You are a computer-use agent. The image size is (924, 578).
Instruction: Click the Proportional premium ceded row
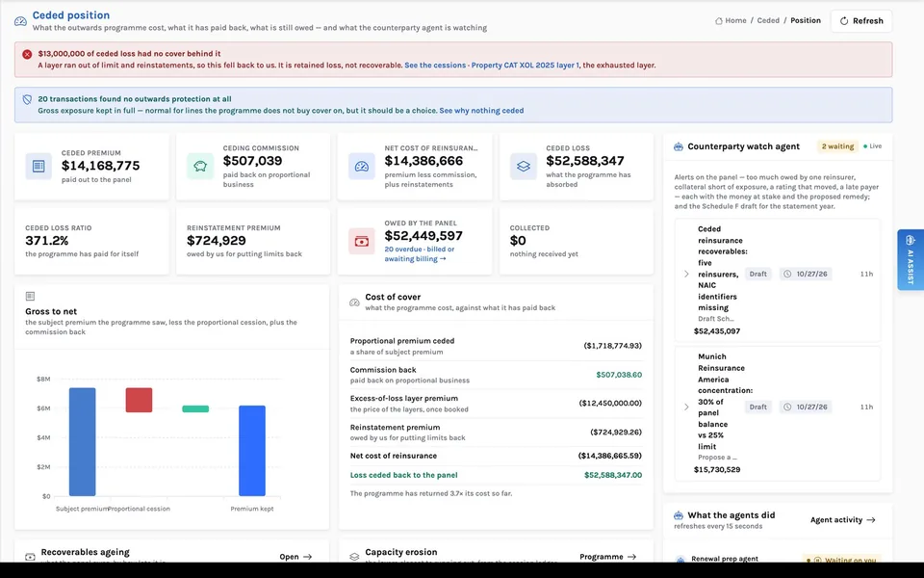coord(497,346)
